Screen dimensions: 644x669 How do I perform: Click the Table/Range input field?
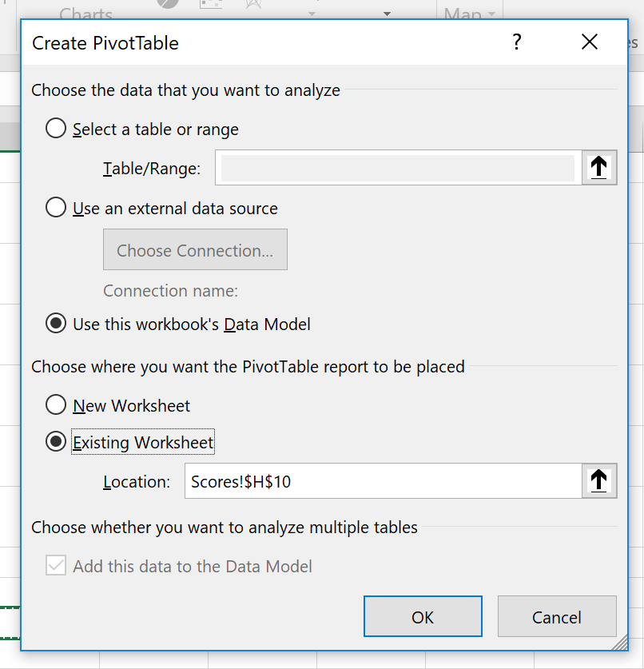[399, 167]
